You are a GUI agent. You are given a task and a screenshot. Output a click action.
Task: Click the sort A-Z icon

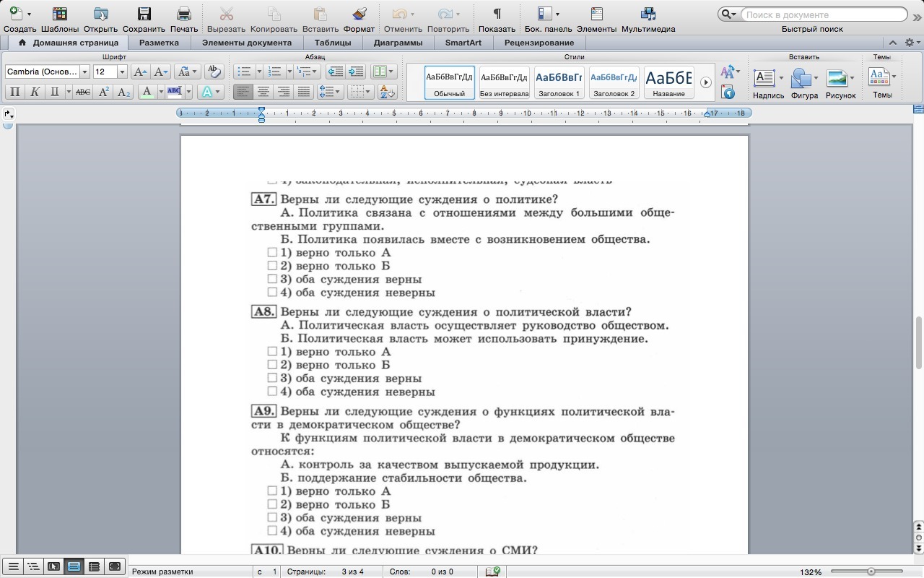coord(387,92)
